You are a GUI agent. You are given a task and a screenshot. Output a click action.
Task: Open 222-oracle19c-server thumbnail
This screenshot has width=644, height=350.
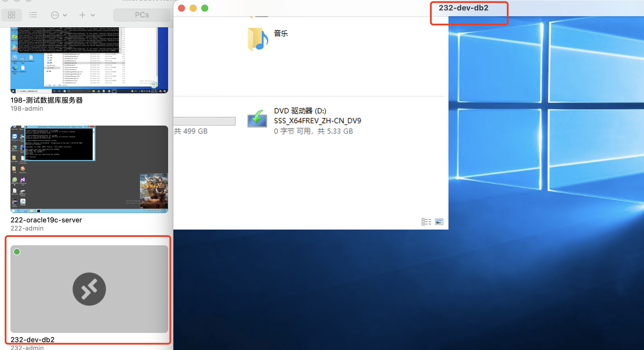click(89, 169)
